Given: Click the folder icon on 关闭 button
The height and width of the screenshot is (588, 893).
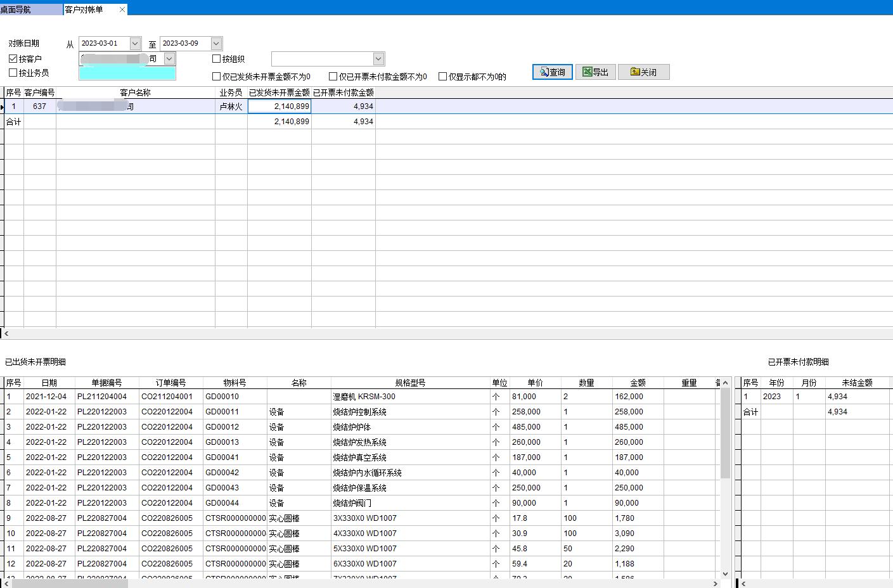Looking at the screenshot, I should 634,72.
